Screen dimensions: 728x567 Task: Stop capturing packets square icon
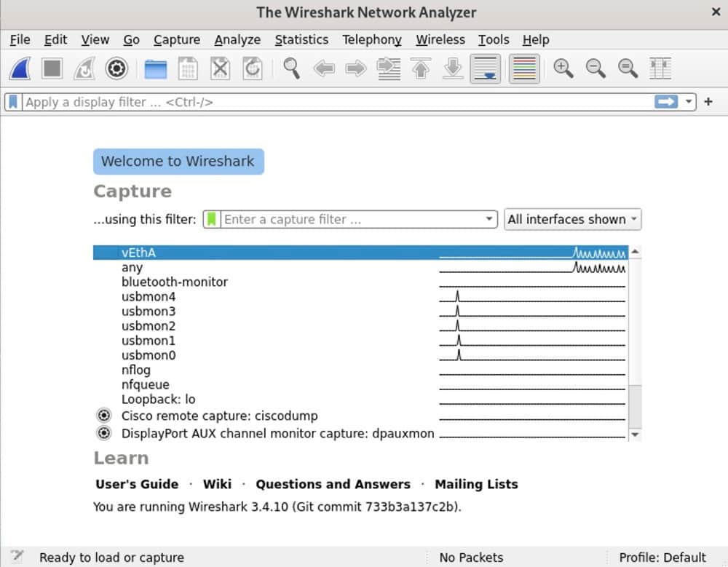(52, 68)
